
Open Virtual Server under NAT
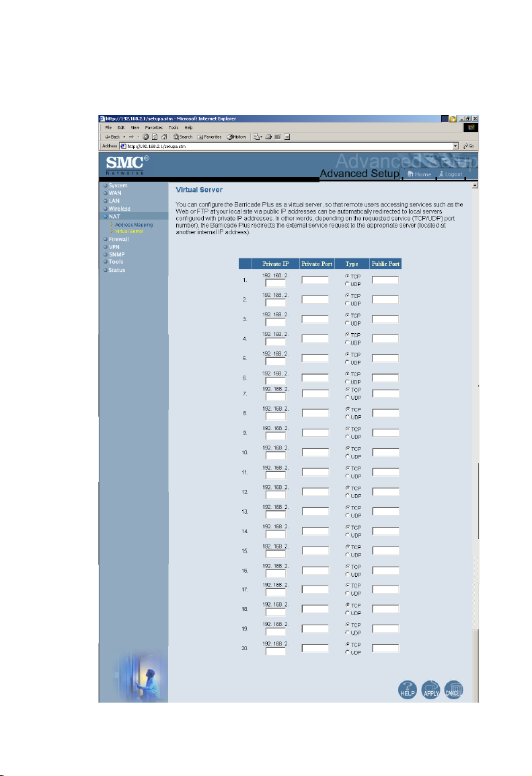[x=129, y=231]
